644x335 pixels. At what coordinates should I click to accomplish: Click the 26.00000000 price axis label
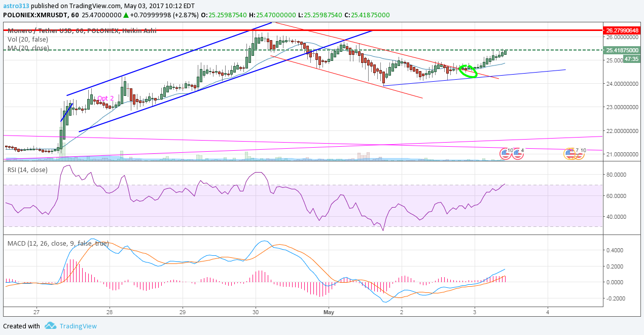pos(622,37)
